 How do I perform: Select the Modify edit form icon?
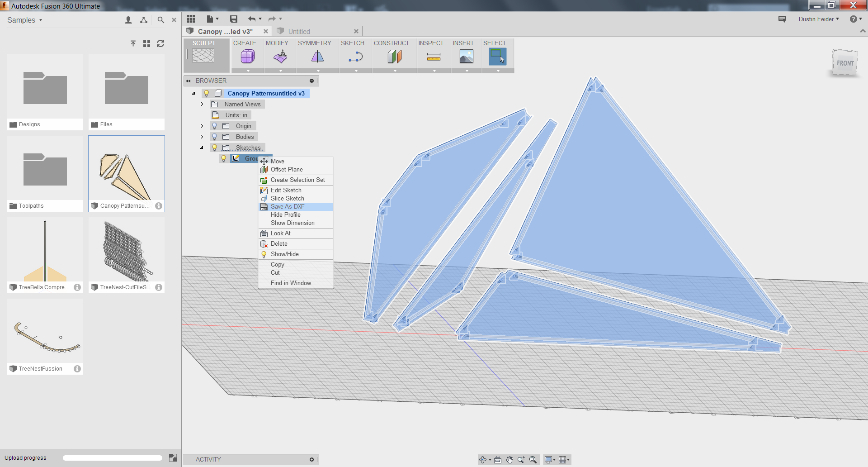click(x=280, y=57)
